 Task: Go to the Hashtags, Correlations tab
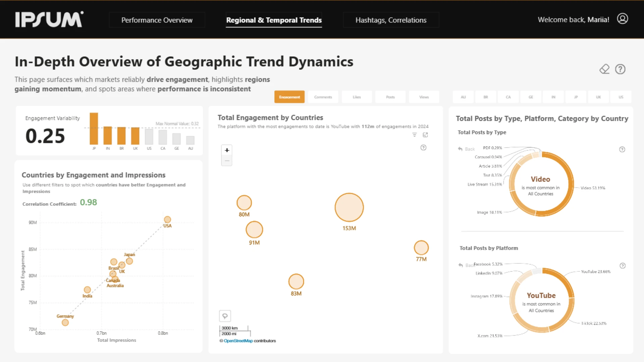point(391,20)
